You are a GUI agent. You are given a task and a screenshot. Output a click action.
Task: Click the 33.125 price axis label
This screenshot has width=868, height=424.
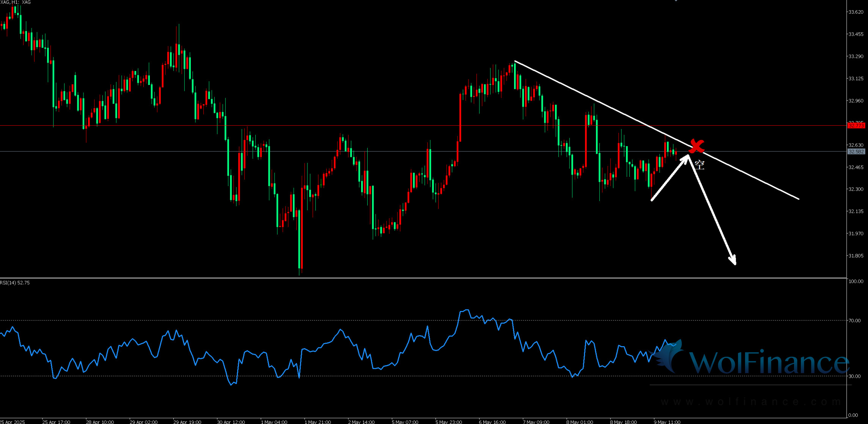coord(855,79)
